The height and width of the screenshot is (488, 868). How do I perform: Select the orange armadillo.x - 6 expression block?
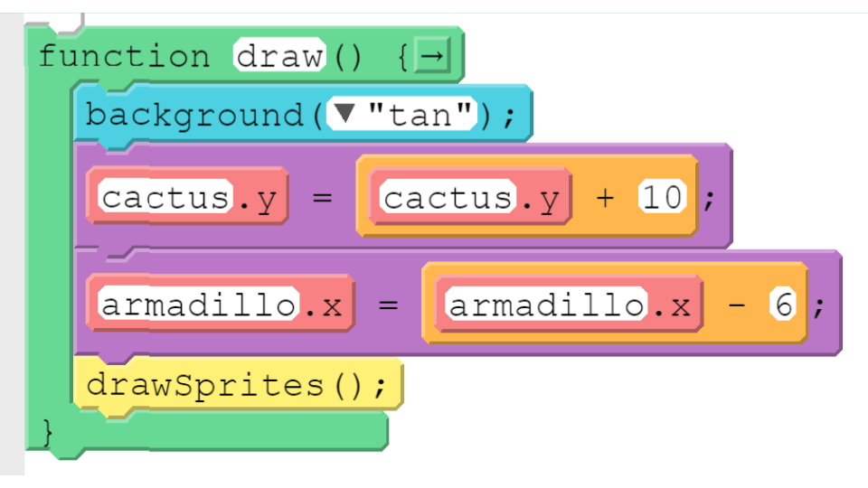coord(615,304)
